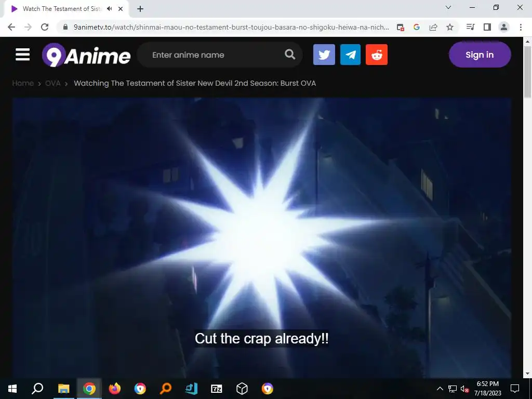Open the Chrome profile avatar
Image resolution: width=532 pixels, height=399 pixels.
point(504,27)
